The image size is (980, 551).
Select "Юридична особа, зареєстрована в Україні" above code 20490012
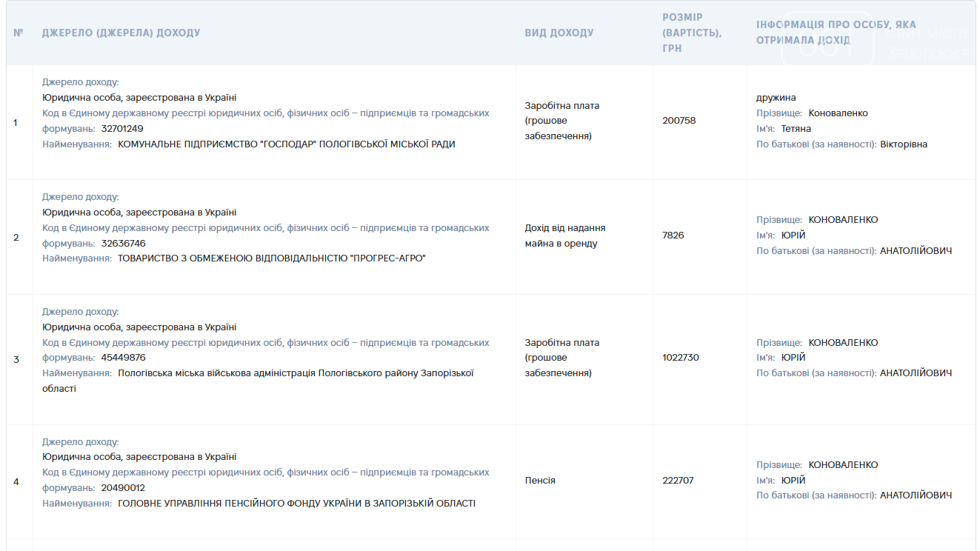[139, 456]
